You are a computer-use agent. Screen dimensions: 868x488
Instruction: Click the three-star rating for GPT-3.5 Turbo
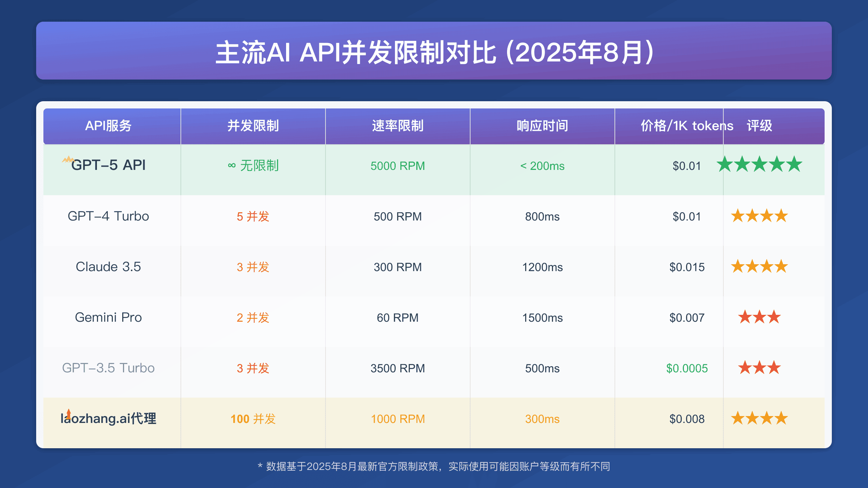click(x=759, y=368)
